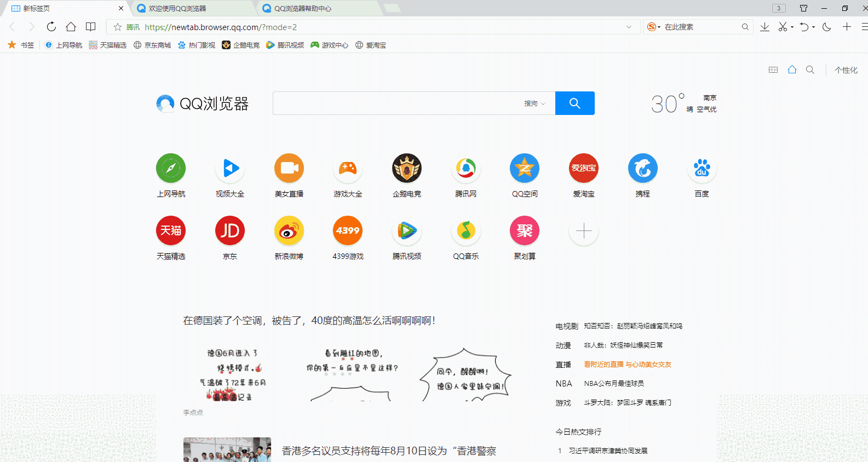Toggle the bookmark star in the address bar
Viewport: 868px width, 462px height.
118,27
